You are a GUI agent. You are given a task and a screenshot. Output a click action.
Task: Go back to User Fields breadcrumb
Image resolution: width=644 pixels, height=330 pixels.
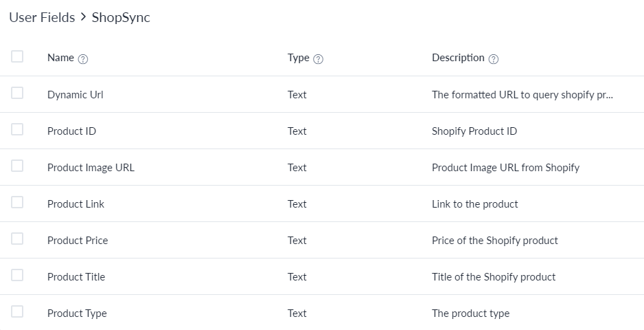pos(42,17)
